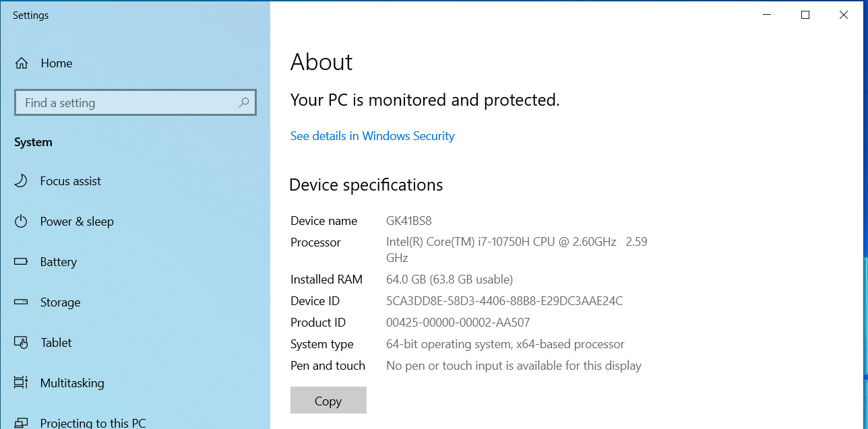Screen dimensions: 868x429
Task: Click the Multitasking icon
Action: coord(21,383)
